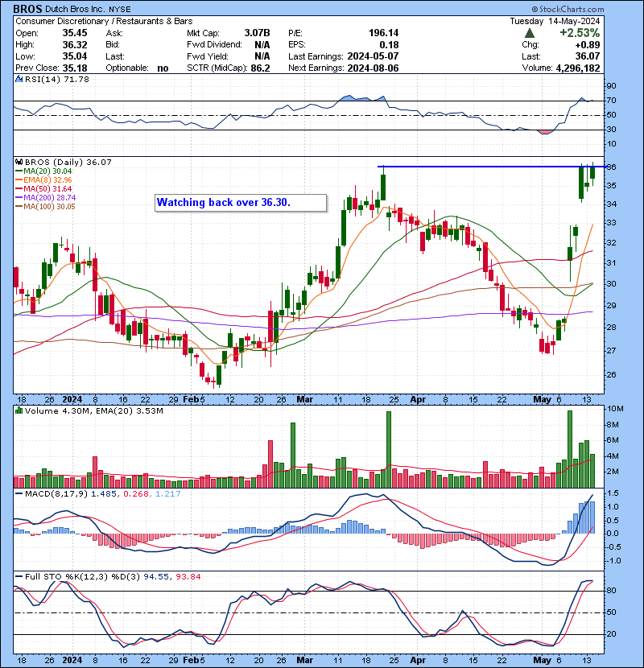Click the EPS value 0.18
This screenshot has width=644, height=668.
click(x=389, y=45)
